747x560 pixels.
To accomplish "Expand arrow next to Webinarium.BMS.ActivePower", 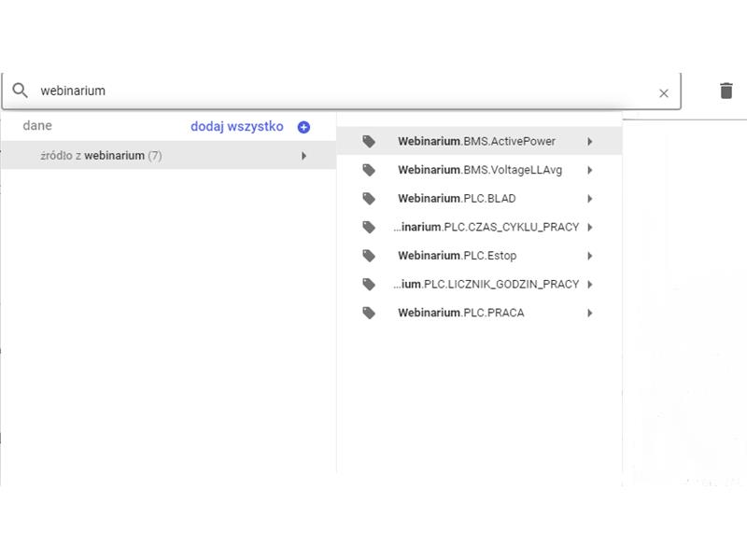I will (x=590, y=142).
